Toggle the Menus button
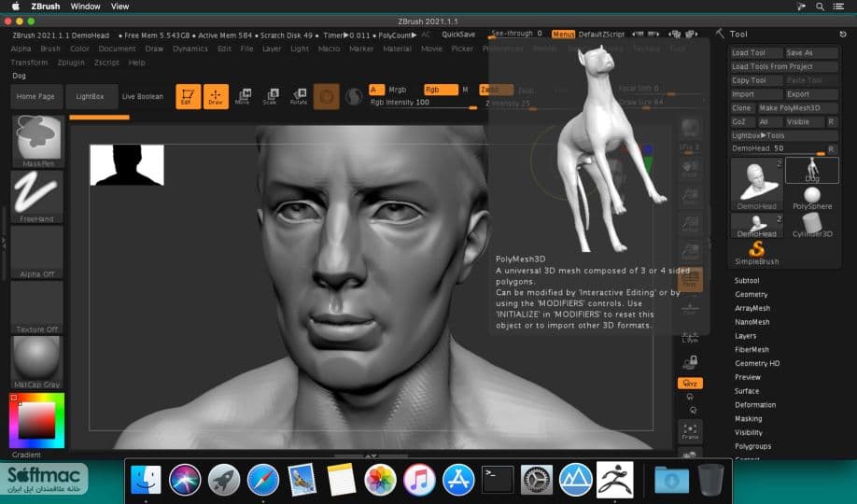Screen dimensions: 857x504 coord(563,34)
